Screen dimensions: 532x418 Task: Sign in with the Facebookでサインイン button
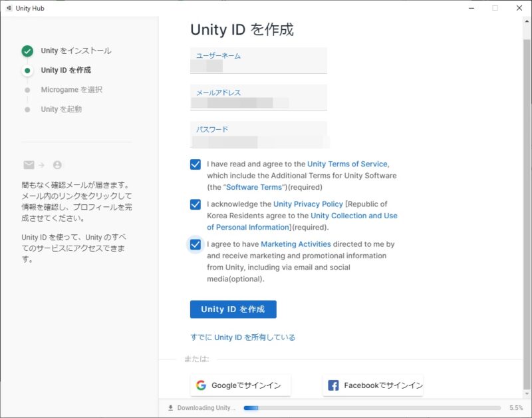pyautogui.click(x=373, y=385)
